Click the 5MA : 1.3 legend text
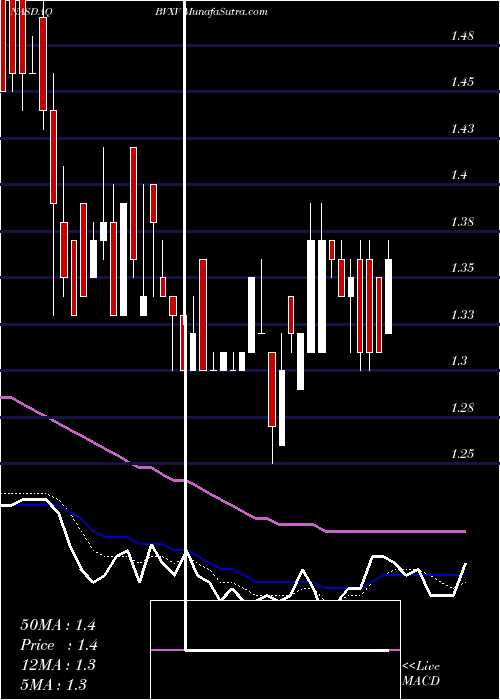Viewport: 500px width, 700px height. click(54, 684)
